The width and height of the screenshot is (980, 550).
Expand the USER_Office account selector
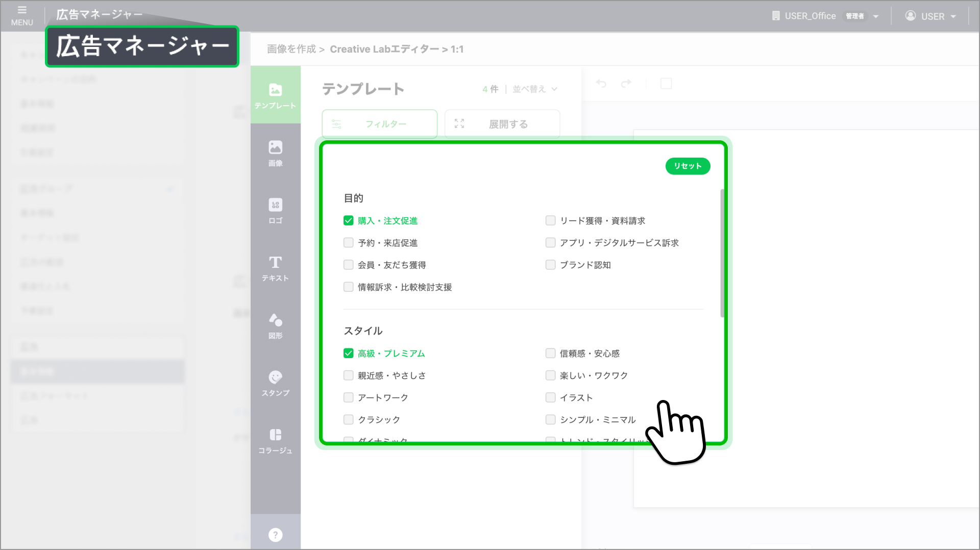[x=825, y=16]
